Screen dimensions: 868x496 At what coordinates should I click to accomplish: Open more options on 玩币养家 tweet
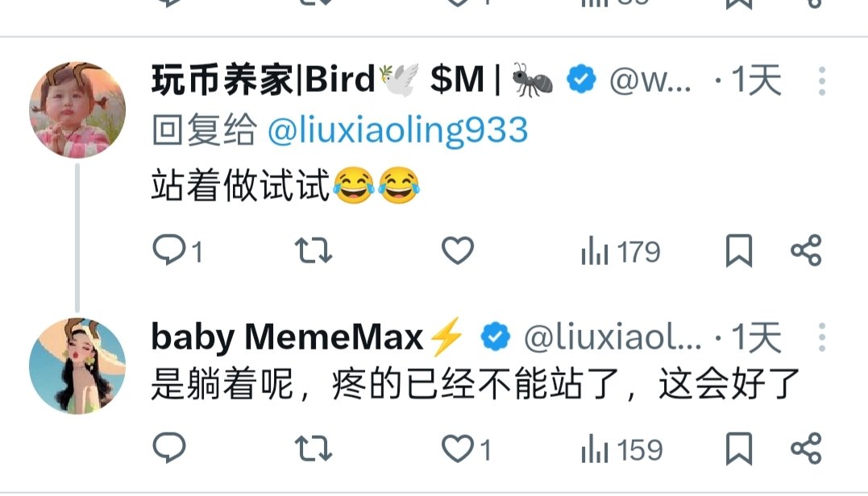822,81
